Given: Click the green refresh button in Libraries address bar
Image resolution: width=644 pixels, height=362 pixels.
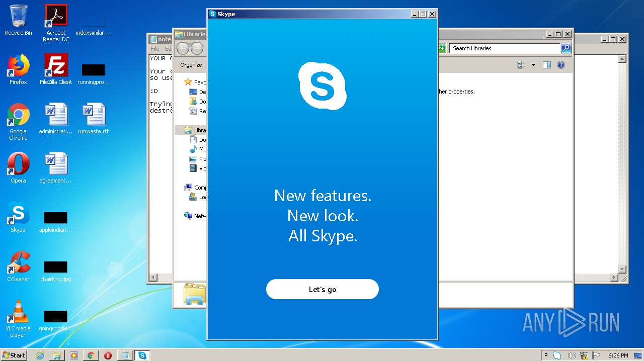Looking at the screenshot, I should point(442,48).
